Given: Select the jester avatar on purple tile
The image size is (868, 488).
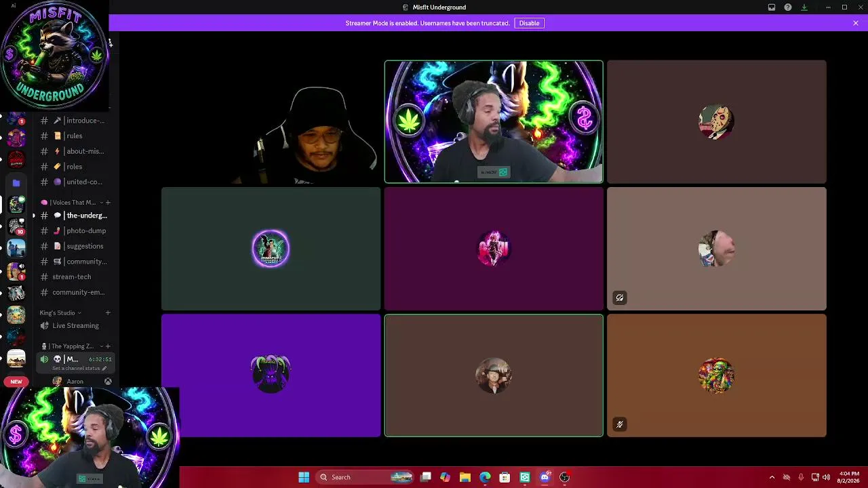Looking at the screenshot, I should click(271, 375).
